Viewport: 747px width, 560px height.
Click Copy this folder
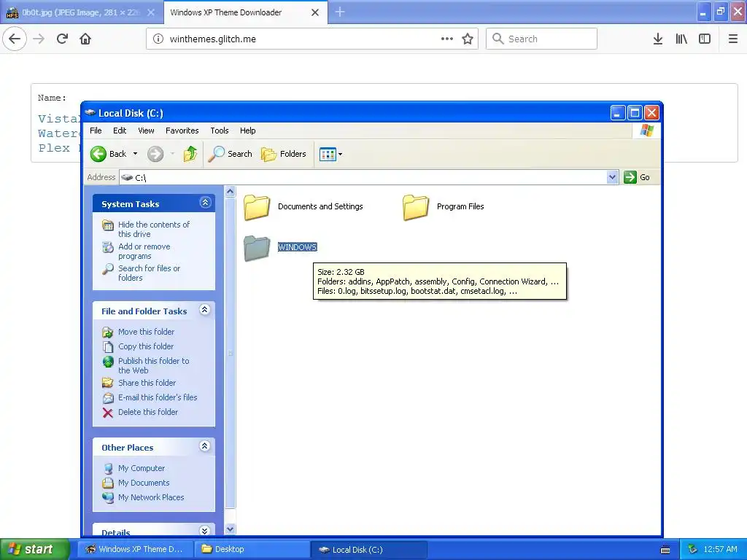click(x=146, y=346)
